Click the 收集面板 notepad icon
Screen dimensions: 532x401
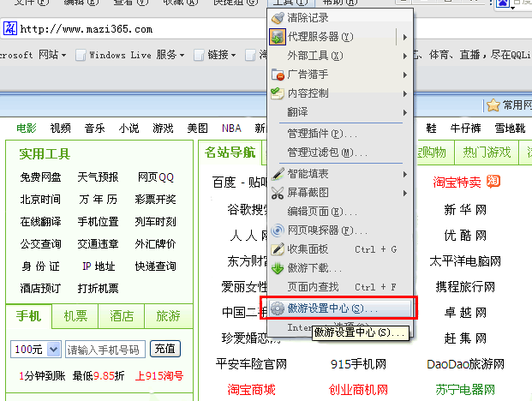tap(278, 249)
